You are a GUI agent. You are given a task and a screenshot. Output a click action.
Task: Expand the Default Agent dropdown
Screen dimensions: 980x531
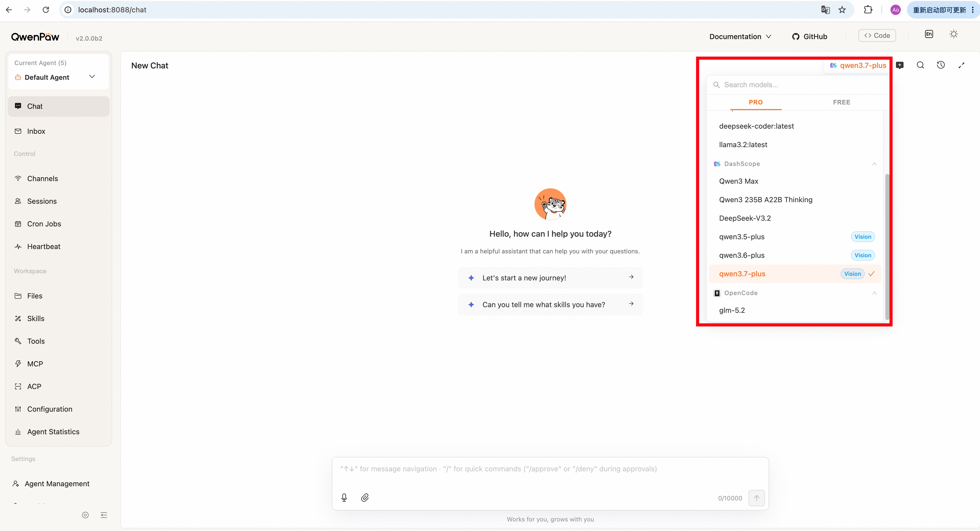(59, 77)
